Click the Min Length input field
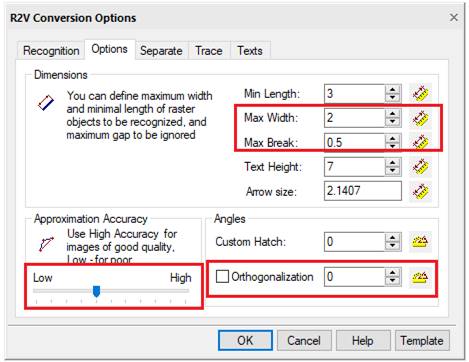Viewport: 469px width, 362px height. (354, 94)
